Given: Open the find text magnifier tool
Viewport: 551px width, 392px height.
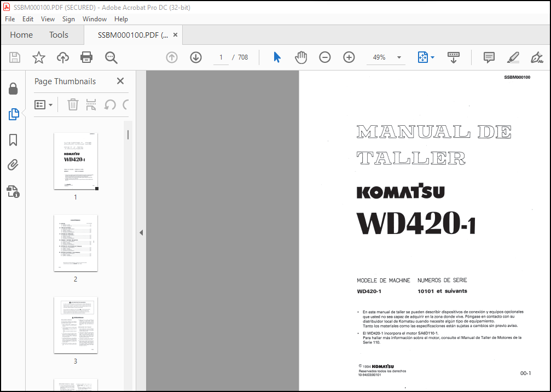Looking at the screenshot, I should pos(111,57).
